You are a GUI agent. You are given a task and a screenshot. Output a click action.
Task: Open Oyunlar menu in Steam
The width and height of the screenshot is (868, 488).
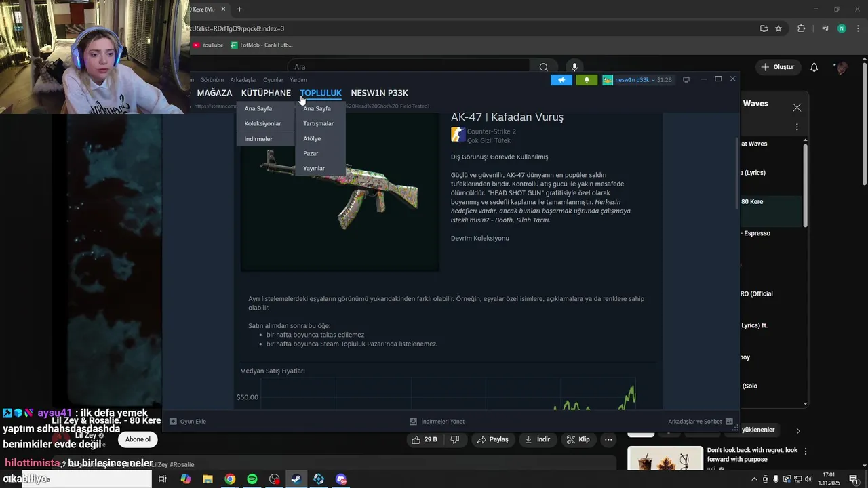(x=273, y=80)
